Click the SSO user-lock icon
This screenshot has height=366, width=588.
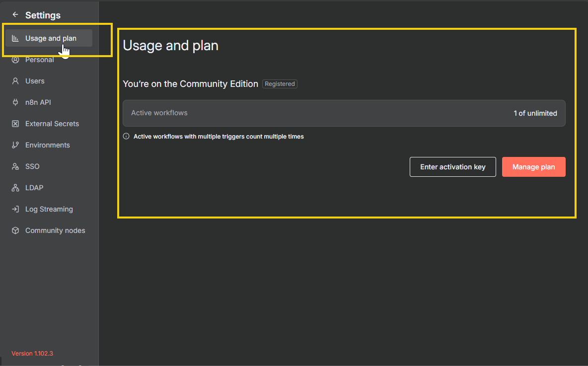[15, 166]
